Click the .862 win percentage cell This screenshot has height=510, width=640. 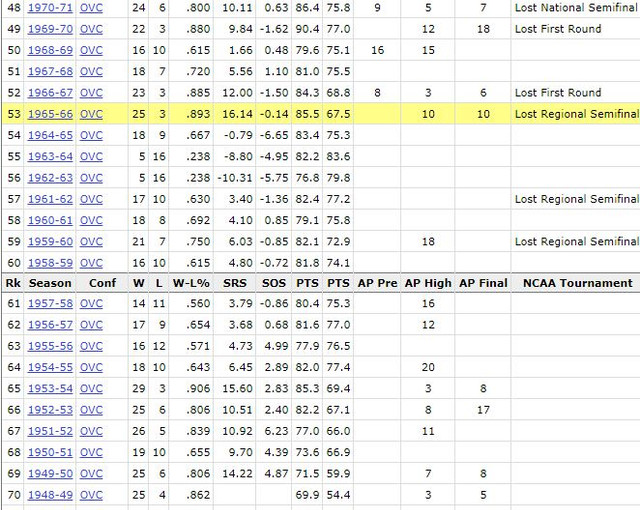point(198,495)
